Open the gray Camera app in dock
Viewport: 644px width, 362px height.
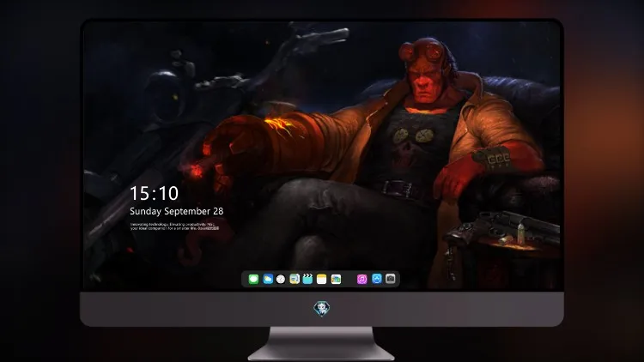[x=391, y=279]
